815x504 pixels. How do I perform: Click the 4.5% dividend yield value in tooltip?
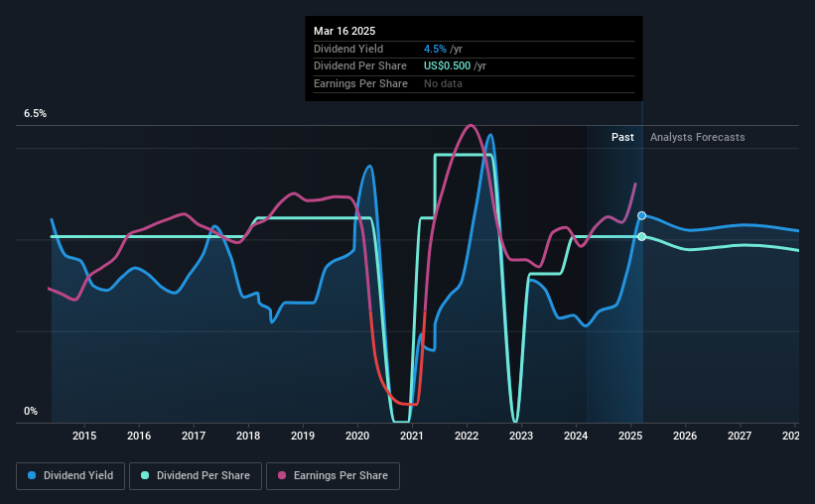point(435,49)
